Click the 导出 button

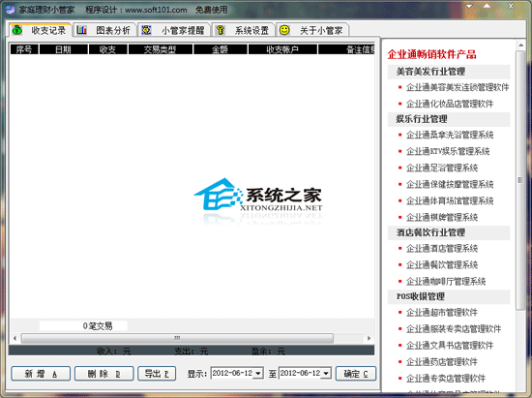[x=157, y=374]
